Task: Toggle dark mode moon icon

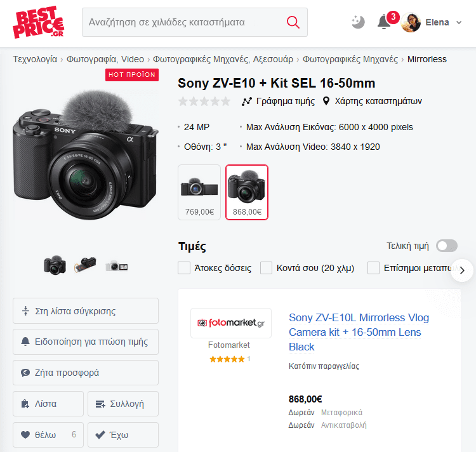Action: (x=358, y=22)
